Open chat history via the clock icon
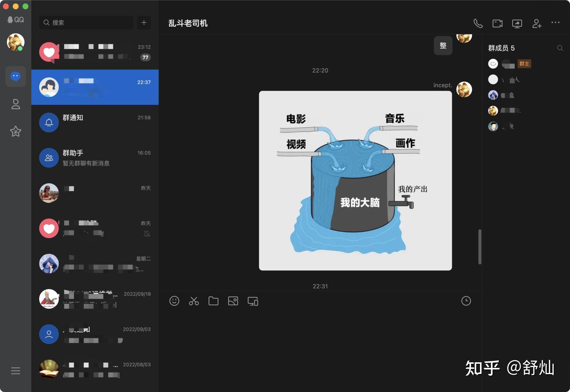 pos(466,301)
